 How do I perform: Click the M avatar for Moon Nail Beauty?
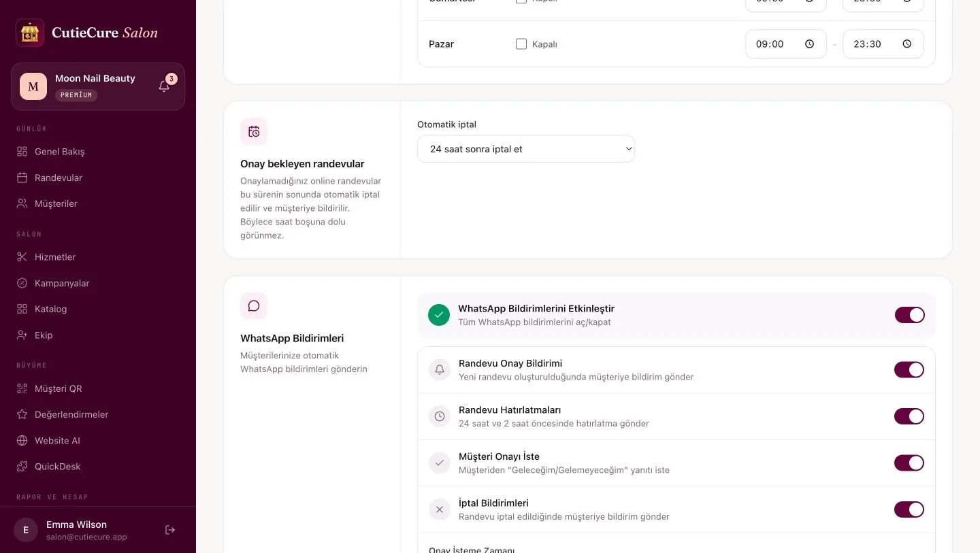coord(33,86)
